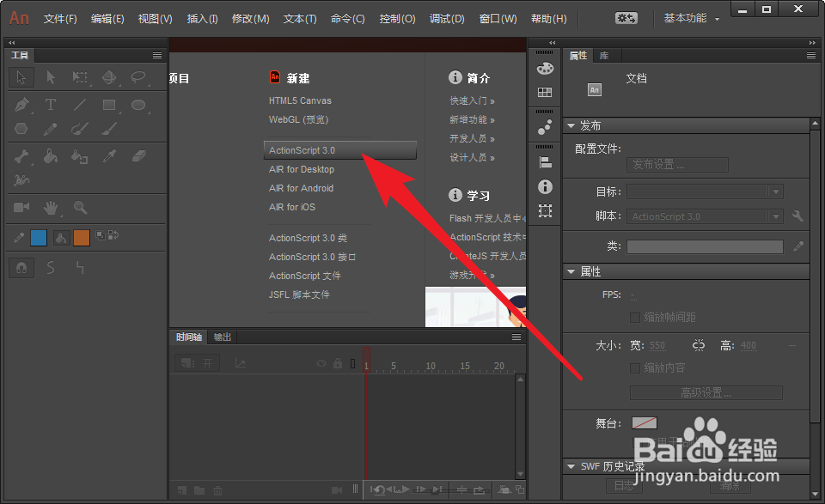Select the Selection (arrow) tool

pos(21,77)
